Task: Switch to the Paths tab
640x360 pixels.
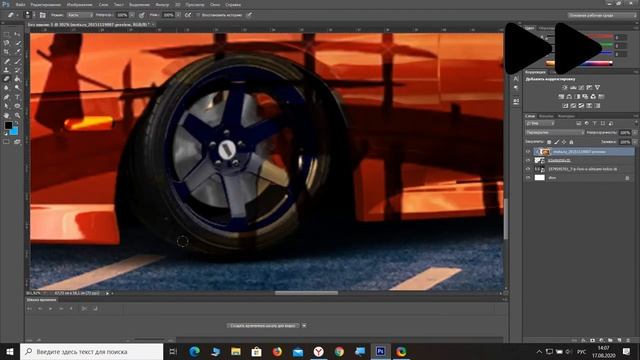Action: point(566,116)
